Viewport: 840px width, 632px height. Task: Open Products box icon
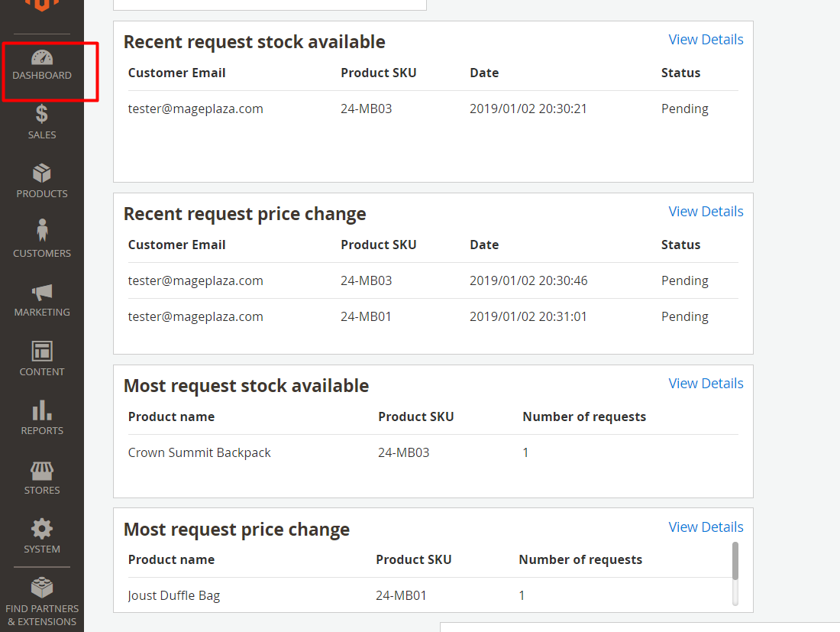[x=42, y=173]
